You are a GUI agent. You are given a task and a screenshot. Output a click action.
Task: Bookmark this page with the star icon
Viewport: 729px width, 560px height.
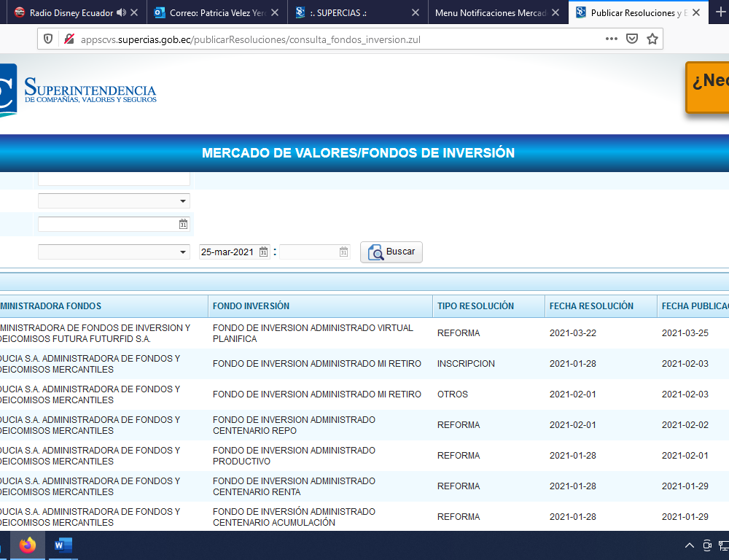[x=652, y=39]
